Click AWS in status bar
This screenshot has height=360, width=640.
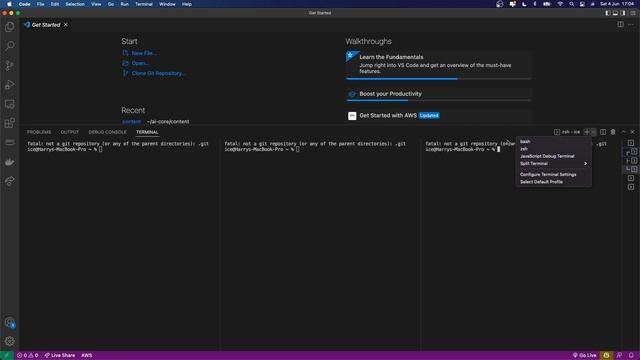(87, 356)
